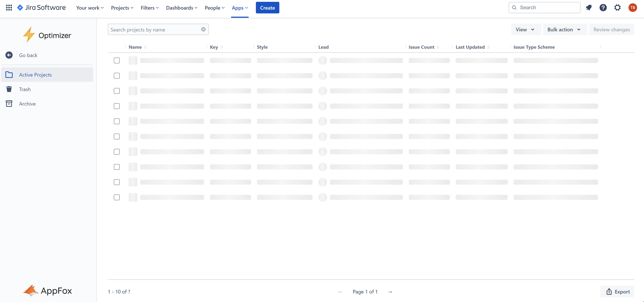This screenshot has height=302, width=644.
Task: Open the help question mark icon
Action: pos(603,7)
